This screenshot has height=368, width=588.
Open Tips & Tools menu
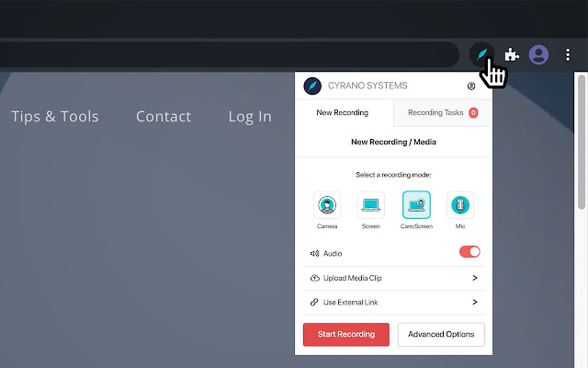(55, 117)
